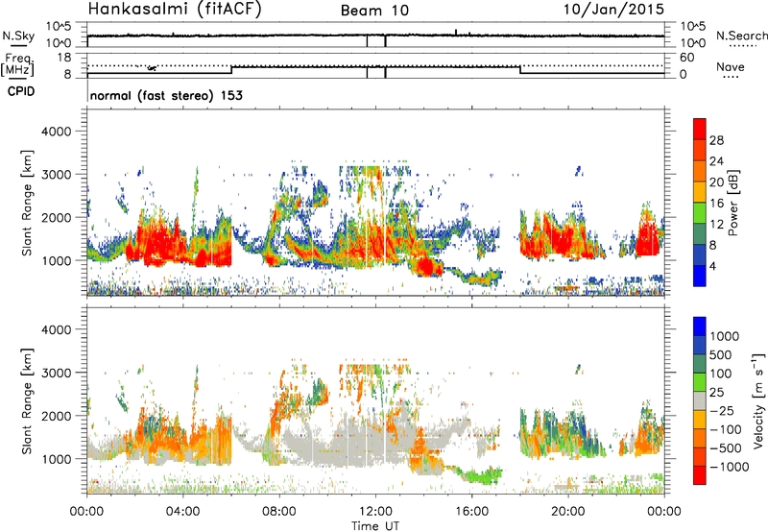768x532 pixels.
Task: Click the Hankasalmi (fitACF) title text
Action: pos(175,10)
